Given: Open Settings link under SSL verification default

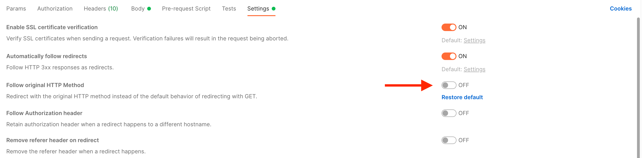Looking at the screenshot, I should click(474, 40).
